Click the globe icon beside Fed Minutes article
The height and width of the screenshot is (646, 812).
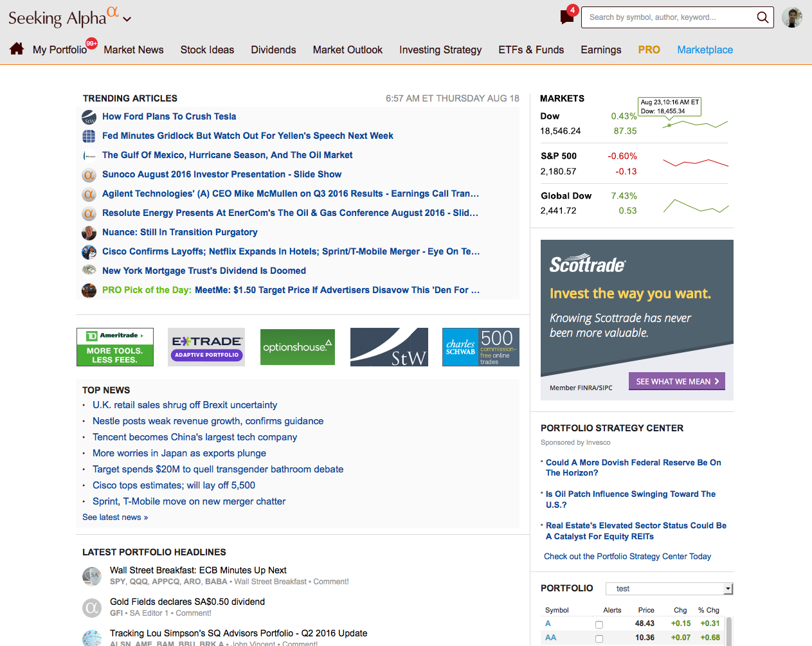click(x=89, y=136)
